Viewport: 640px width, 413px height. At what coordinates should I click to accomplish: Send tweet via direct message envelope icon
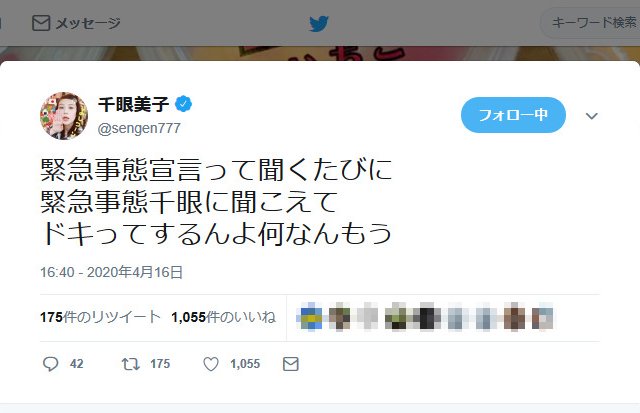click(x=291, y=364)
